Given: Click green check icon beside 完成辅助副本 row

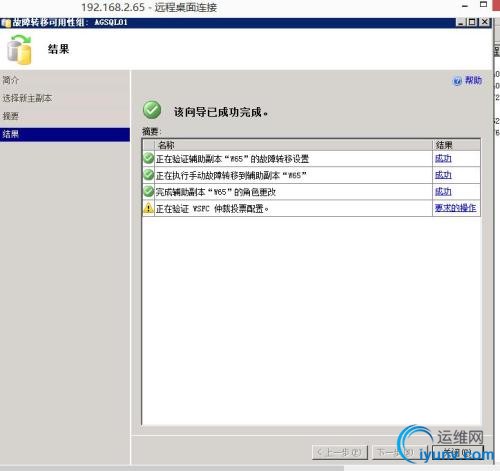Looking at the screenshot, I should 148,191.
